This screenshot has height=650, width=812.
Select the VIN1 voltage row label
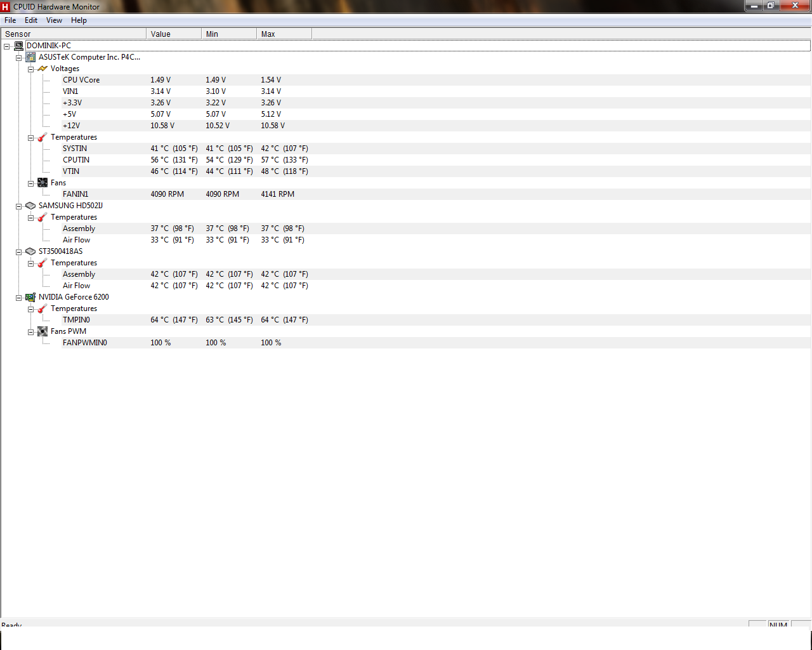point(70,91)
